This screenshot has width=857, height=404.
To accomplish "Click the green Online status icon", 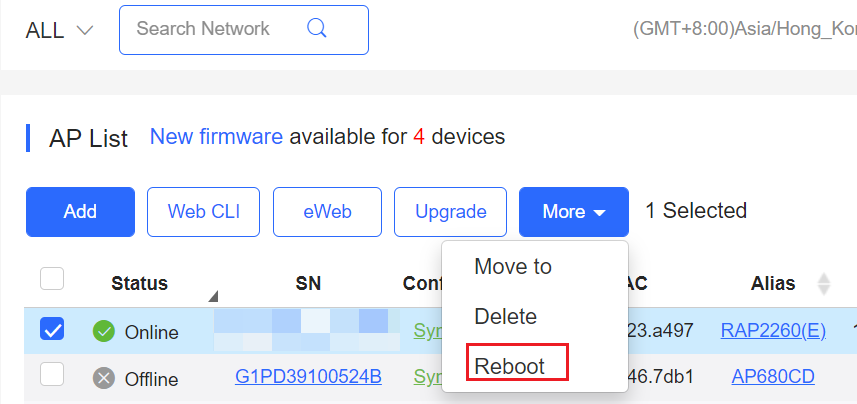I will [x=104, y=331].
